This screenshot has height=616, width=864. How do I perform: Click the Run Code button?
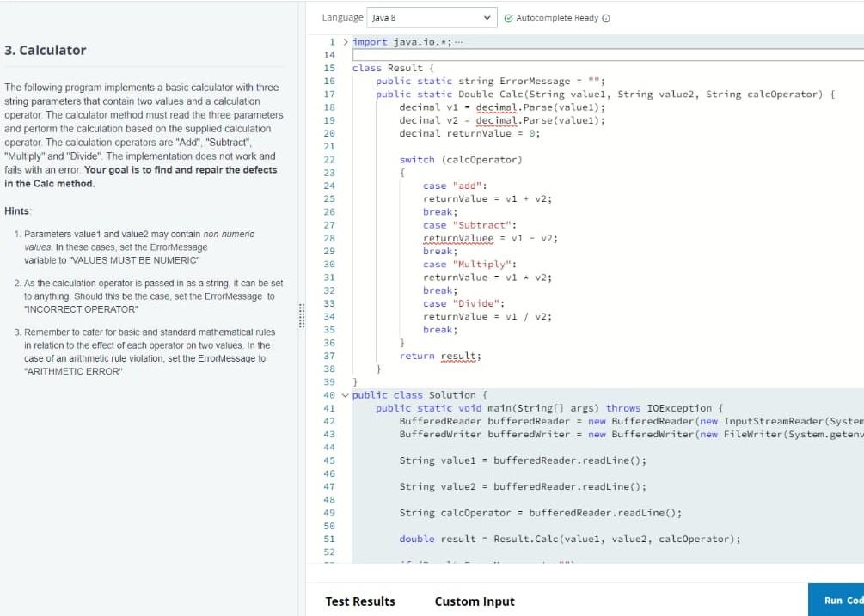click(836, 600)
